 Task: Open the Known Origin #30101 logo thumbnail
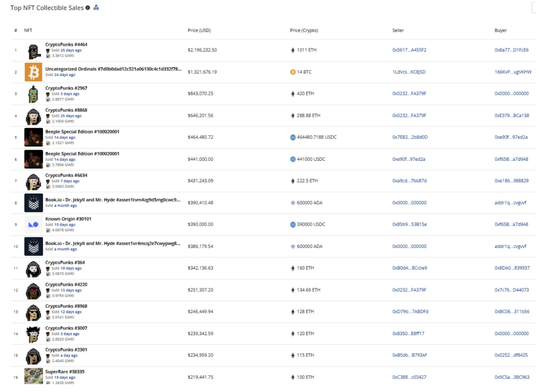click(33, 224)
